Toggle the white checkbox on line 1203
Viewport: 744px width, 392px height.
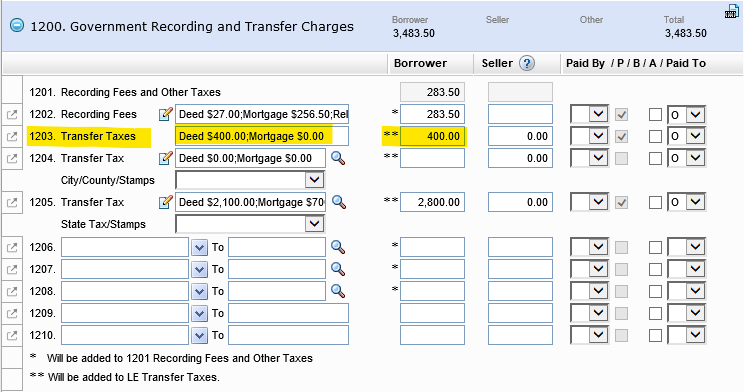pos(655,137)
